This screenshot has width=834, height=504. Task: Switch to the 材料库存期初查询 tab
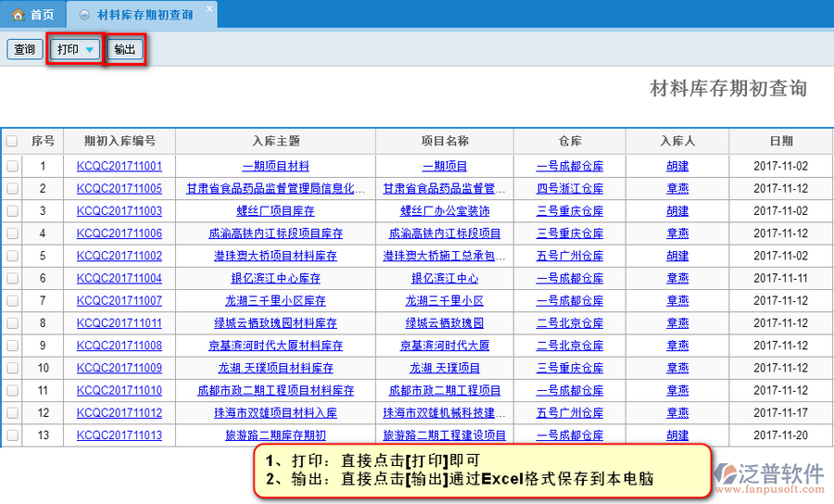pyautogui.click(x=145, y=15)
